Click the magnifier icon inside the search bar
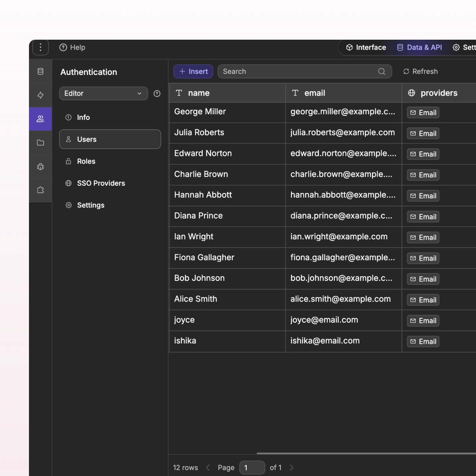Screen dimensions: 476x476 point(382,71)
